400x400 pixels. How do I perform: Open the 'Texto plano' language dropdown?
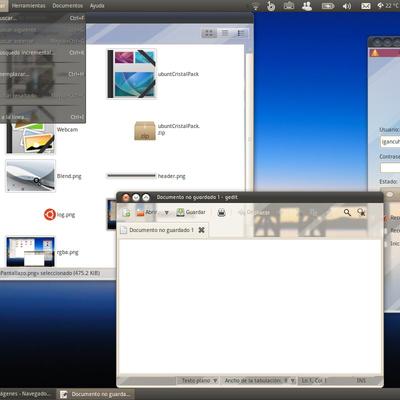click(199, 380)
